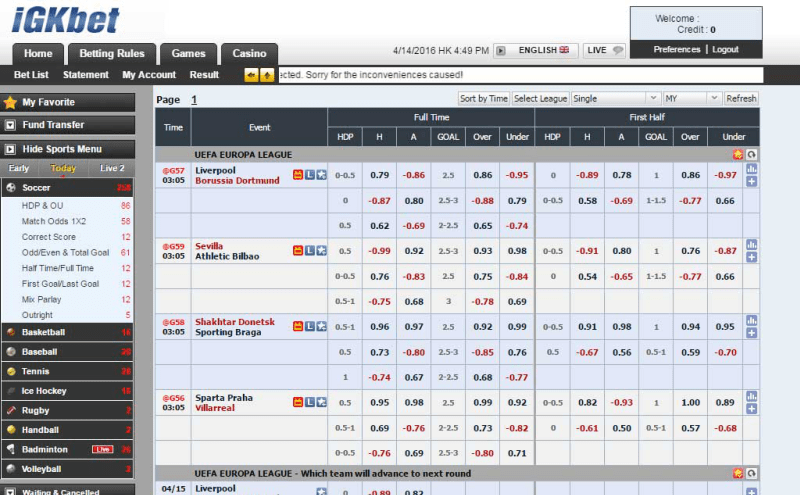The image size is (800, 495).
Task: Click the play icon beside the date
Action: [501, 51]
